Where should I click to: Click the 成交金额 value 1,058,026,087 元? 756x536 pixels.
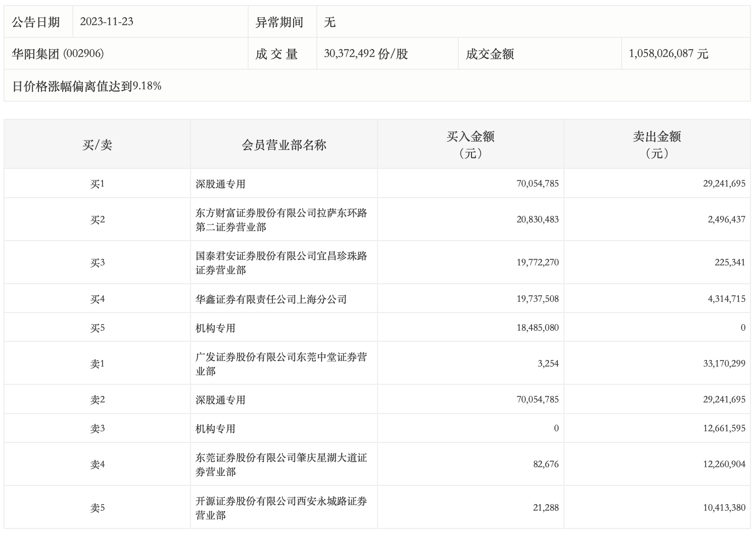(x=668, y=54)
